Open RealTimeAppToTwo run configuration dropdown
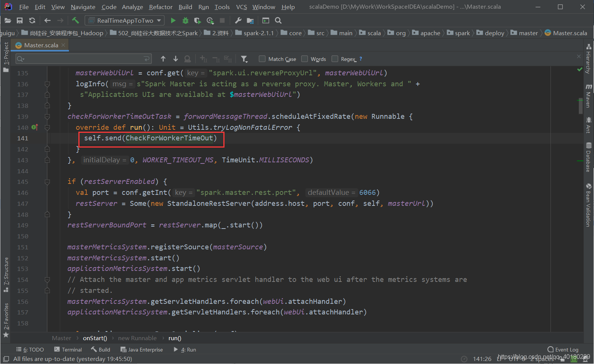This screenshot has width=594, height=364. point(125,20)
